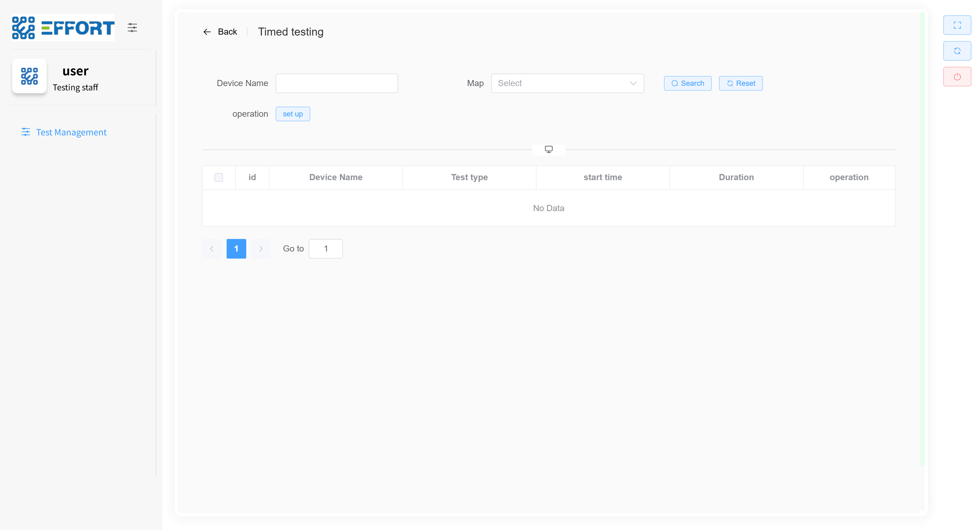Click the back arrow icon
980x530 pixels.
point(207,32)
